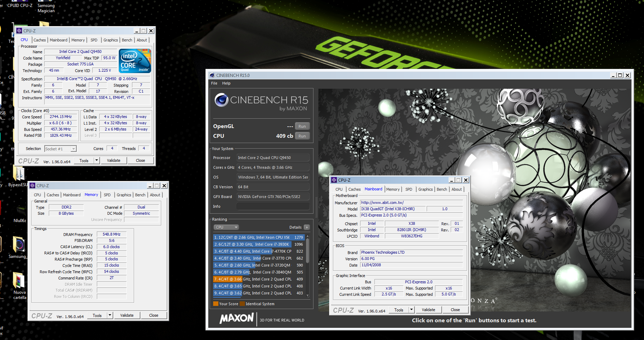Click CPU-Z title bar icon in Mainboard window
This screenshot has width=644, height=340.
[x=334, y=180]
